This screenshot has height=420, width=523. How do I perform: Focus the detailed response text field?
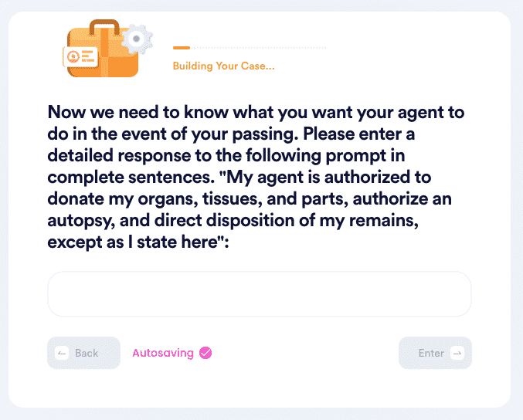pyautogui.click(x=260, y=293)
